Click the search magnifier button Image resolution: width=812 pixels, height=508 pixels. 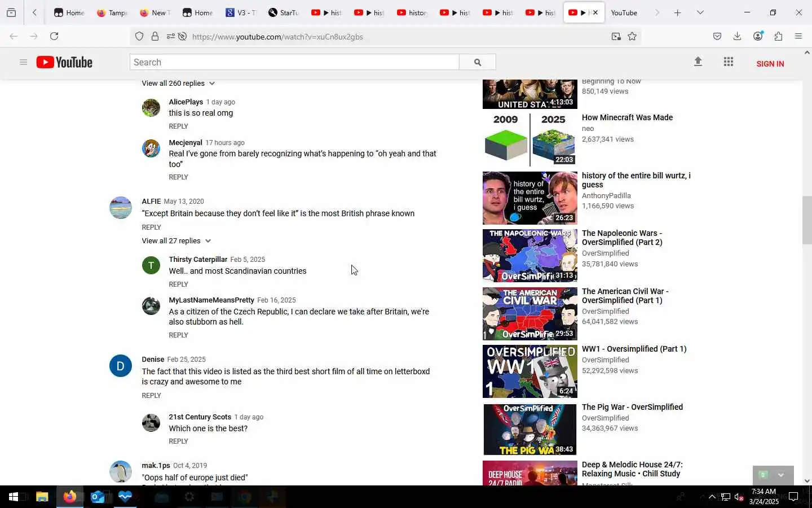pos(478,63)
